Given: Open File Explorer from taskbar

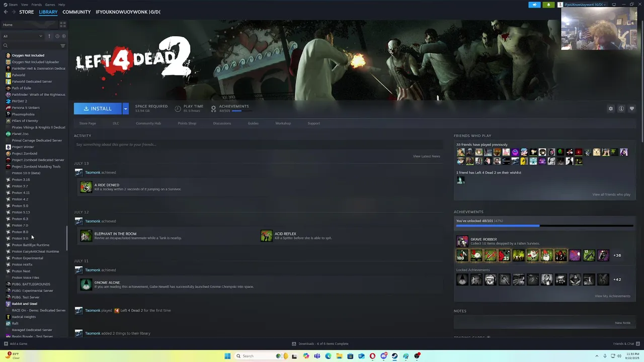Looking at the screenshot, I should coord(339,356).
